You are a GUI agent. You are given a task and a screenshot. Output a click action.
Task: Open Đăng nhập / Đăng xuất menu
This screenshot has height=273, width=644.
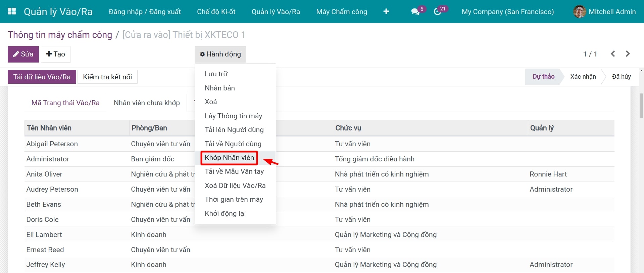[145, 11]
